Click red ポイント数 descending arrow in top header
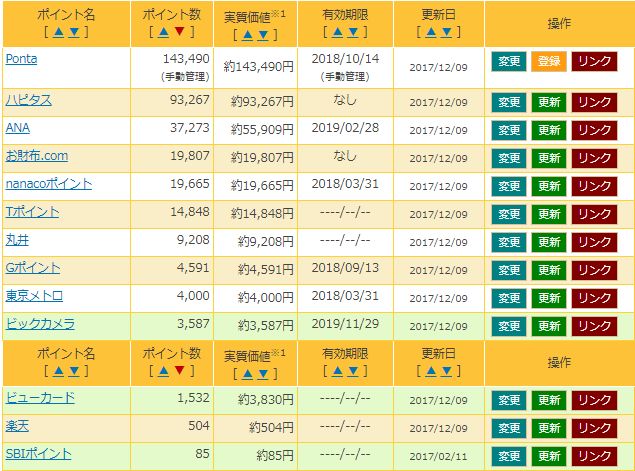Image resolution: width=635 pixels, height=471 pixels. pos(179,32)
